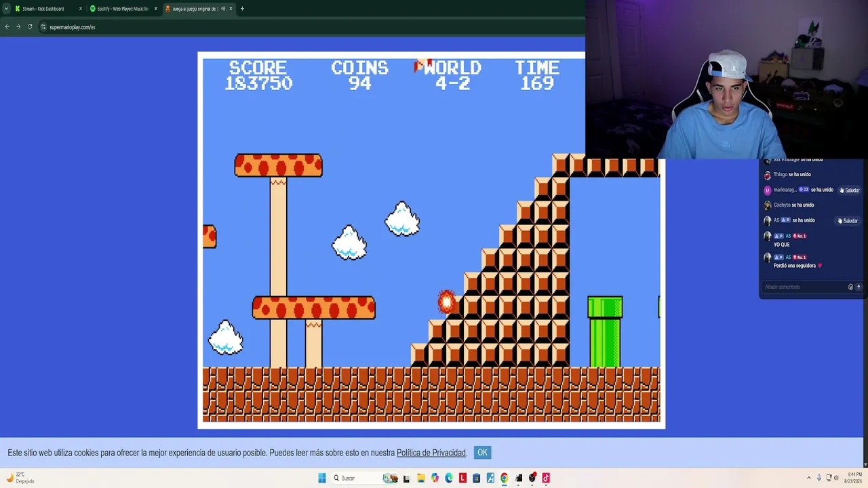The height and width of the screenshot is (488, 868).
Task: Switch to the Stream - Kick Dashboard tab
Action: 47,9
